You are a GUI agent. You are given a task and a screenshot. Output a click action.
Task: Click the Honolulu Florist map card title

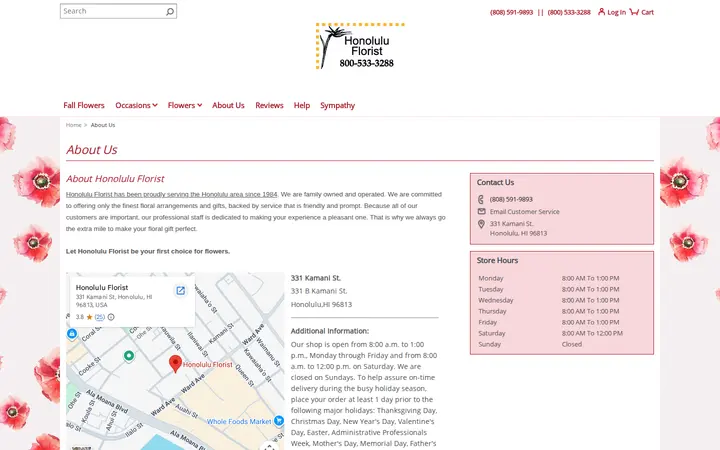[x=102, y=287]
